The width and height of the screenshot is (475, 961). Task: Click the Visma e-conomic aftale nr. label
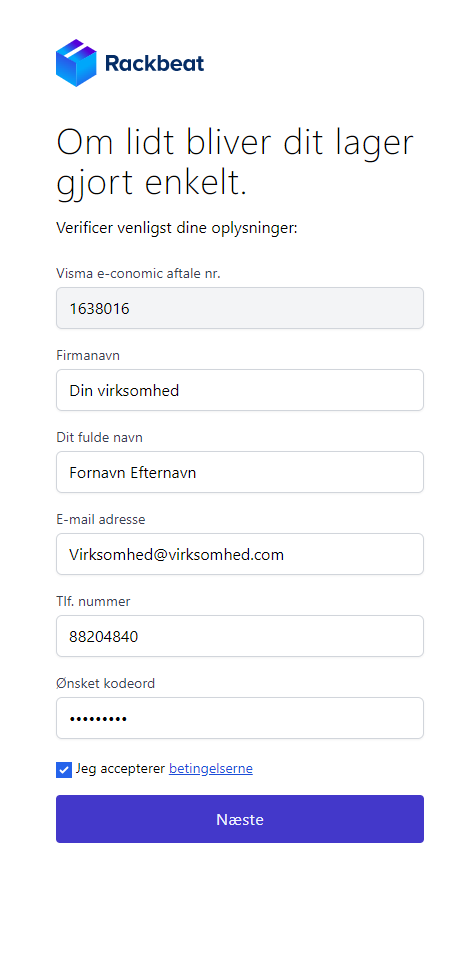[138, 273]
